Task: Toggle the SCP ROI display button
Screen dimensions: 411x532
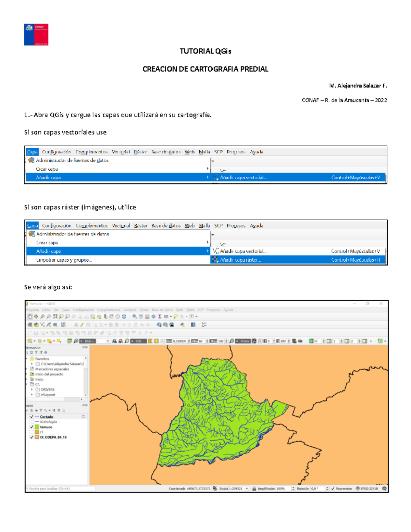Action: [x=138, y=341]
